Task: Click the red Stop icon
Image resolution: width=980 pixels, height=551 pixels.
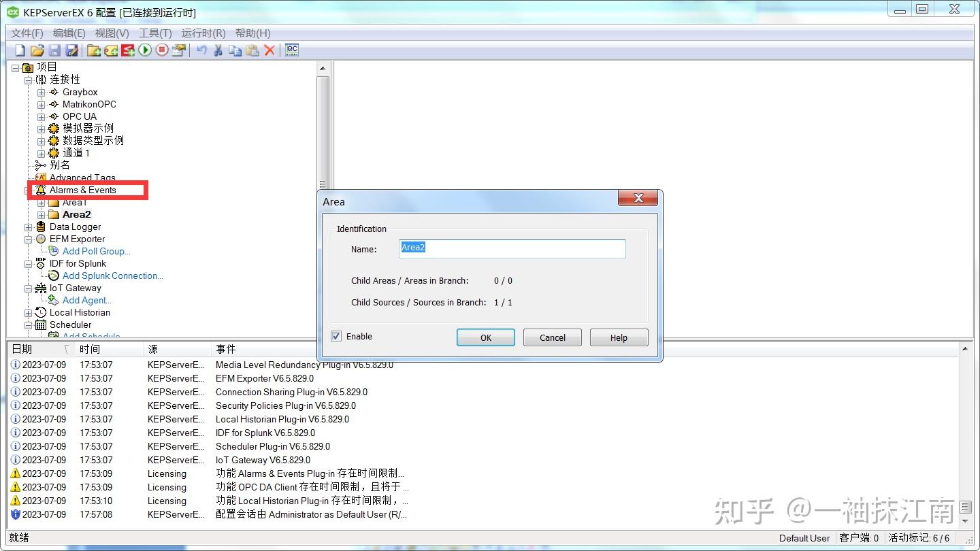Action: pyautogui.click(x=162, y=50)
